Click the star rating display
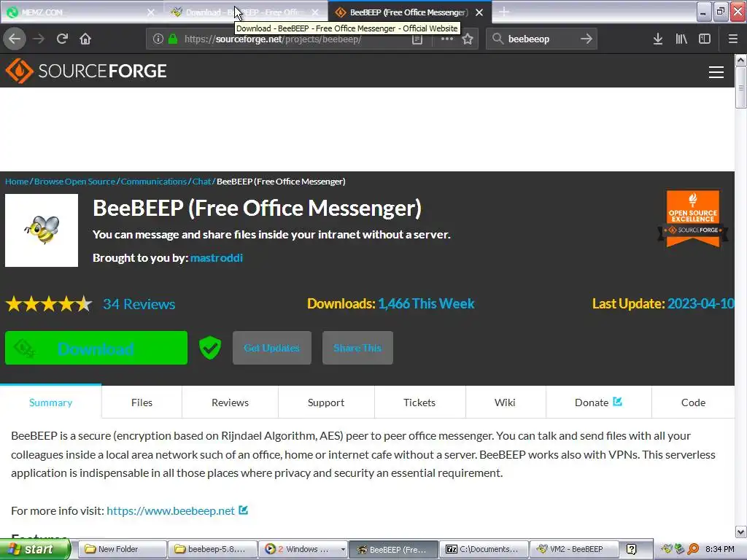Screen dimensions: 747x560 (x=49, y=304)
